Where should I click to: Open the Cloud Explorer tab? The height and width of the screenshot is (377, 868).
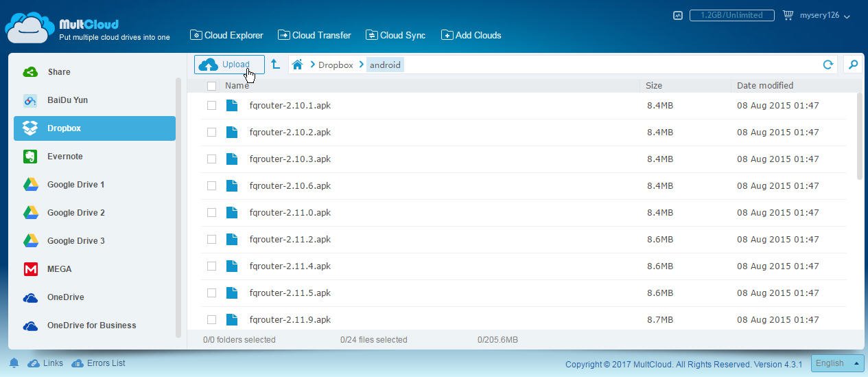coord(226,35)
